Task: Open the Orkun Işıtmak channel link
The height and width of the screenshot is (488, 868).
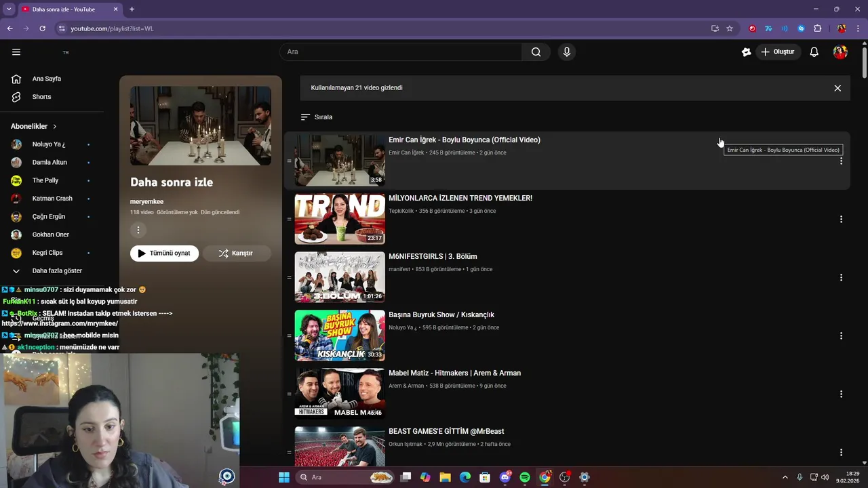Action: (406, 445)
